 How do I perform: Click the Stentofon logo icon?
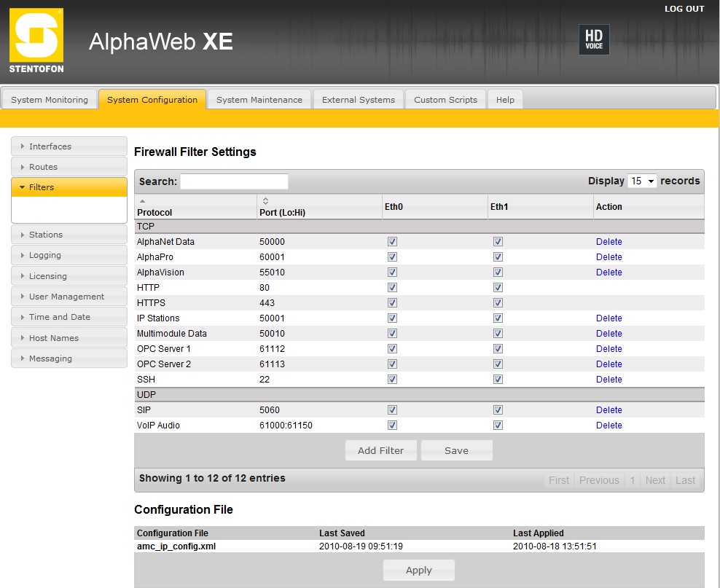pyautogui.click(x=36, y=41)
